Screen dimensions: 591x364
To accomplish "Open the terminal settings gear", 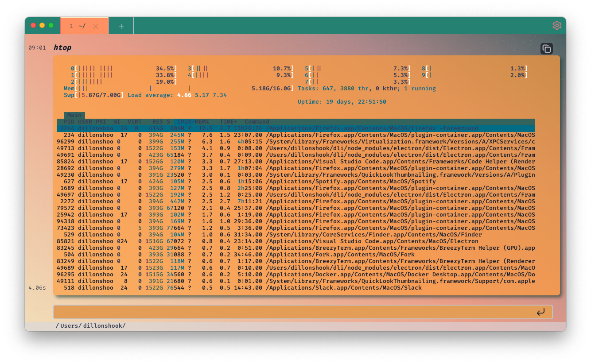I will coord(557,25).
